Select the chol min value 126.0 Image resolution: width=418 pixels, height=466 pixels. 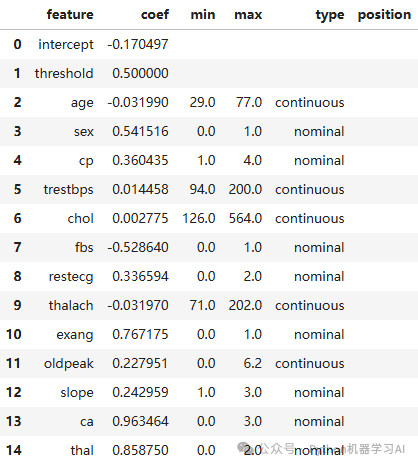click(x=199, y=218)
